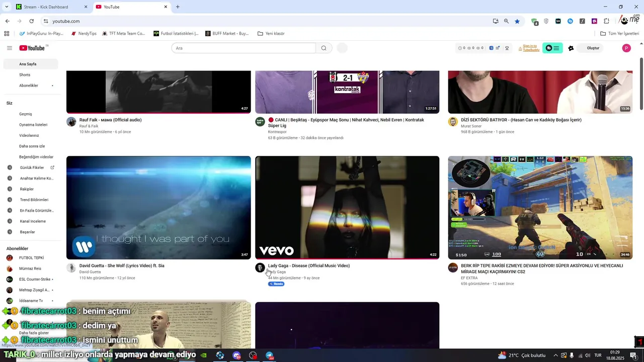Screen dimensions: 644x362
Task: Play David Guetta She Wolf video thumbnail
Action: tap(158, 208)
